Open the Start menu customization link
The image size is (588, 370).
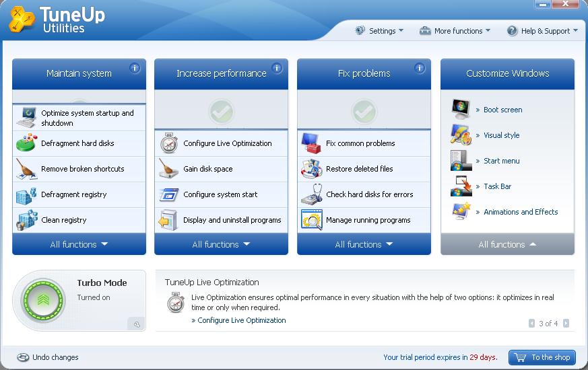tap(501, 161)
